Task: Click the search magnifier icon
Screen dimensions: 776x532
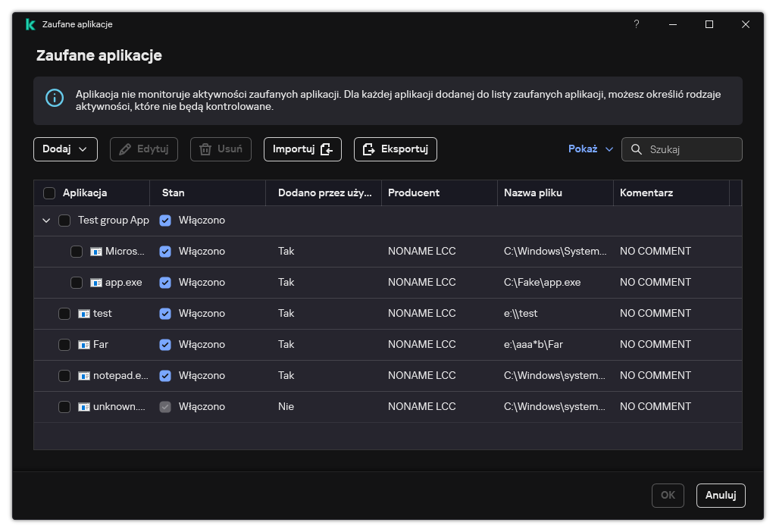Action: click(x=636, y=149)
